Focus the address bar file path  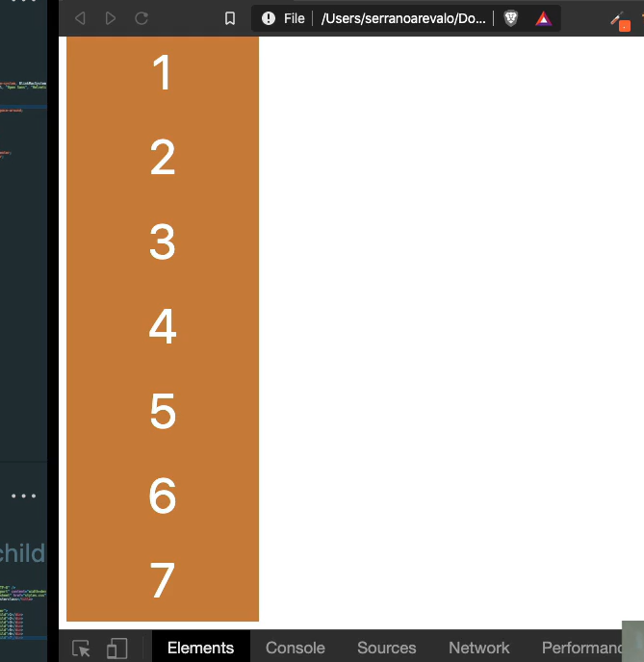click(x=403, y=18)
